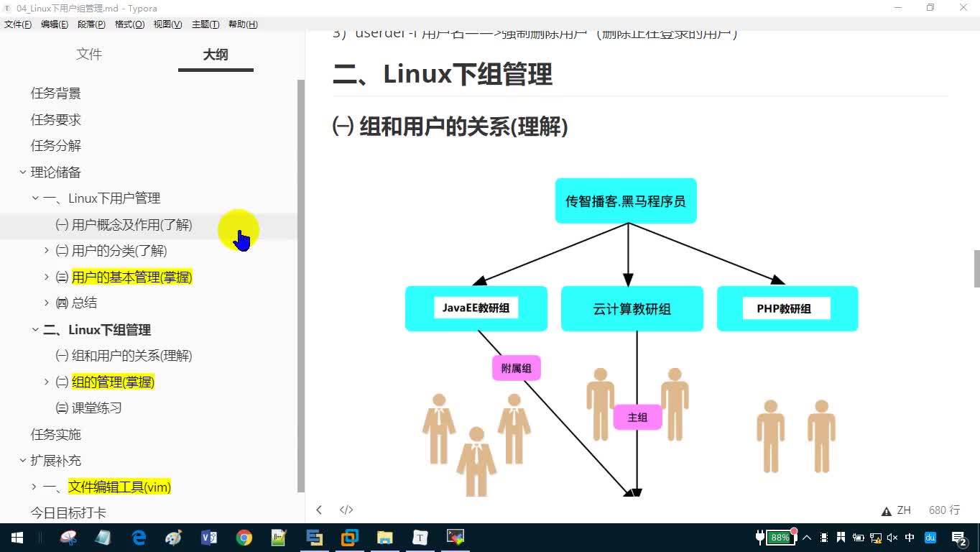Go to 今日目标打卡 outline heading
This screenshot has width=980, height=552.
click(68, 513)
